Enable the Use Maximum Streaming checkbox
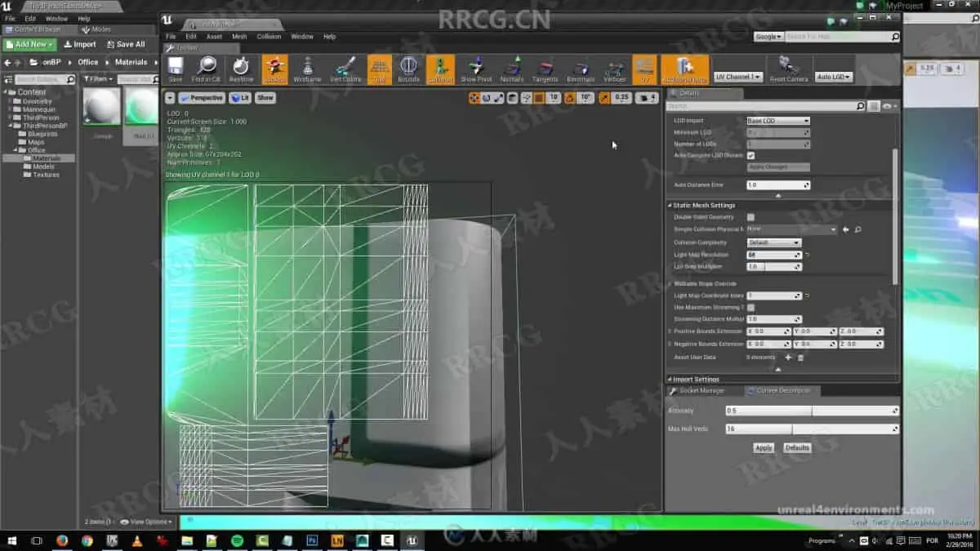980x551 pixels. tap(751, 307)
